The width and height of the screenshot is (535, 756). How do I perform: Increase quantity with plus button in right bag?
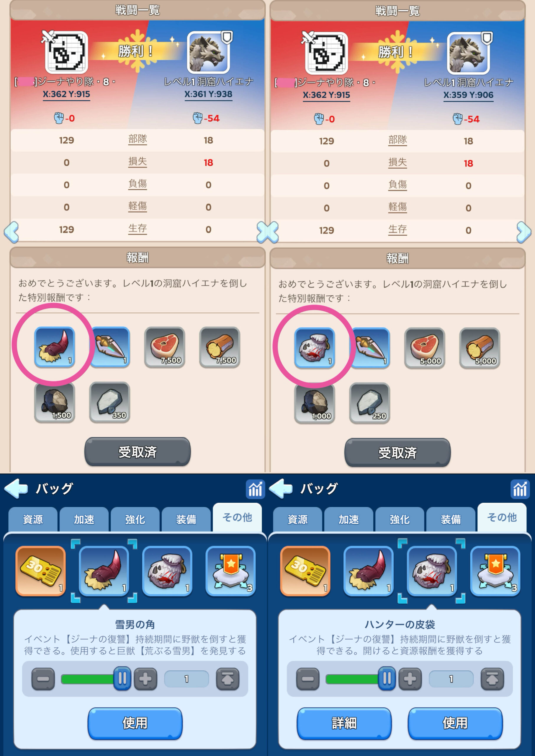coord(410,679)
